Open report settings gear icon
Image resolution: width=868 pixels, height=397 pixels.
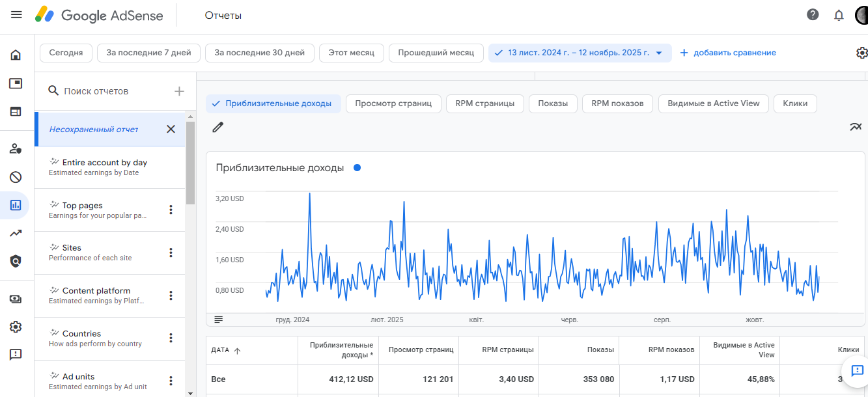[x=861, y=53]
